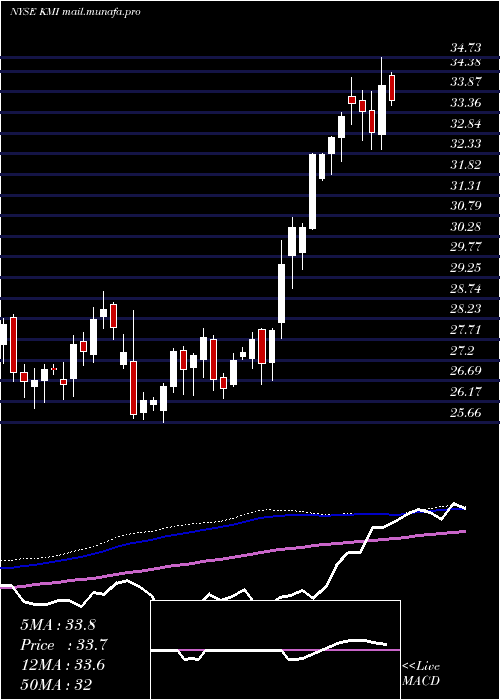Click the '5MA : 33.8' reading
Viewport: 500px width, 700px height.
(x=58, y=625)
